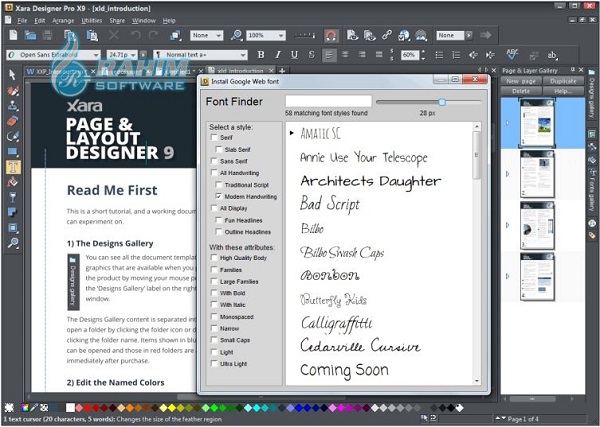
Task: Apply Bold formatting
Action: [261, 55]
